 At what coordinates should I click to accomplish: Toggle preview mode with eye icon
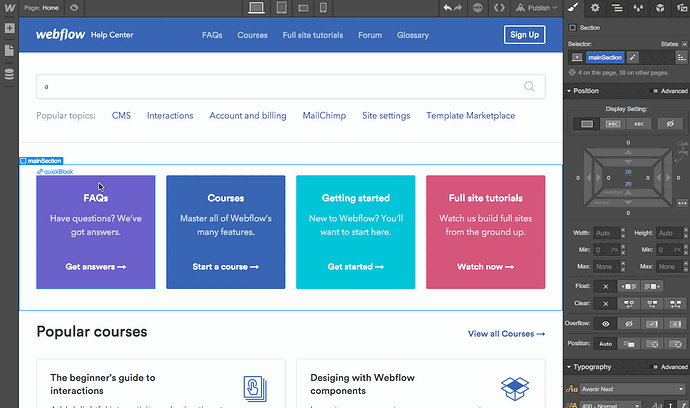[x=74, y=8]
